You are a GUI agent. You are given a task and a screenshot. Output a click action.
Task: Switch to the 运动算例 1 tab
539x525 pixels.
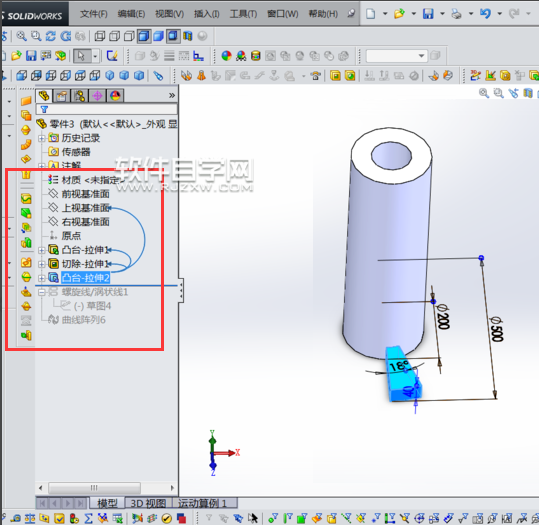coord(202,504)
